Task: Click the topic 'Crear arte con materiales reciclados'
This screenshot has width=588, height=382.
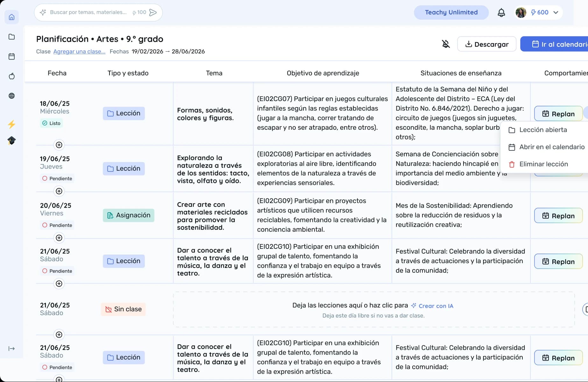Action: (212, 216)
